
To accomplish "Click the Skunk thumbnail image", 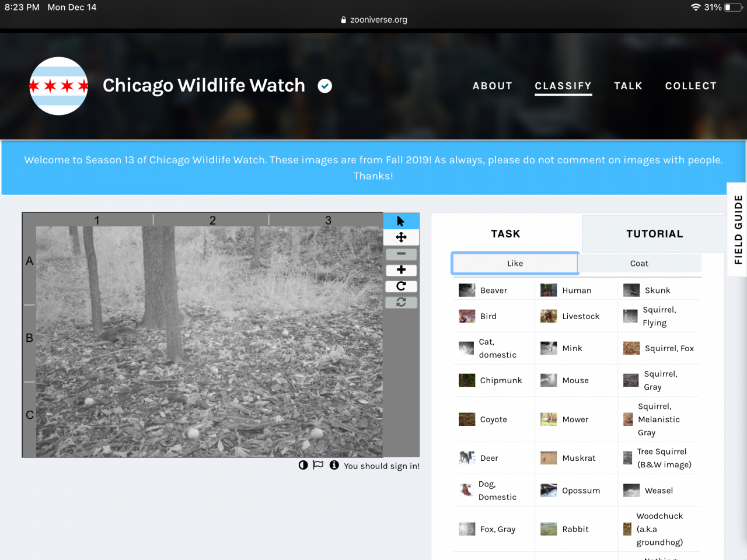I will tap(631, 290).
